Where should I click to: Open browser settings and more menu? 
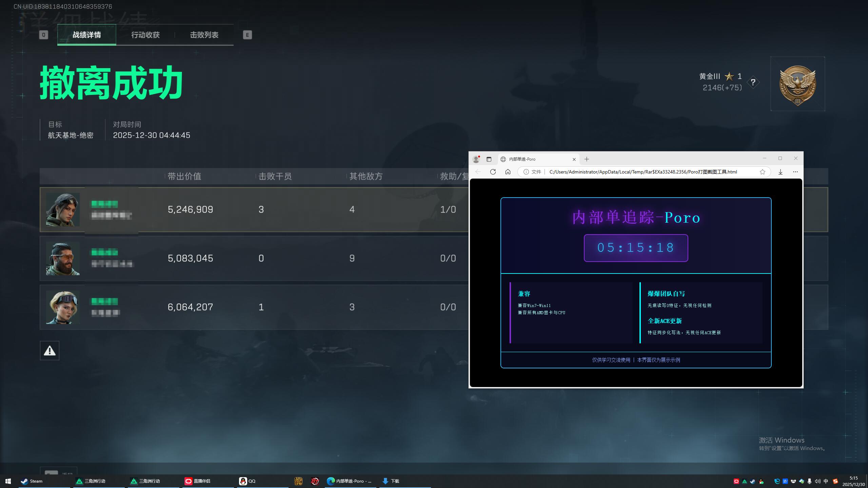(x=795, y=172)
